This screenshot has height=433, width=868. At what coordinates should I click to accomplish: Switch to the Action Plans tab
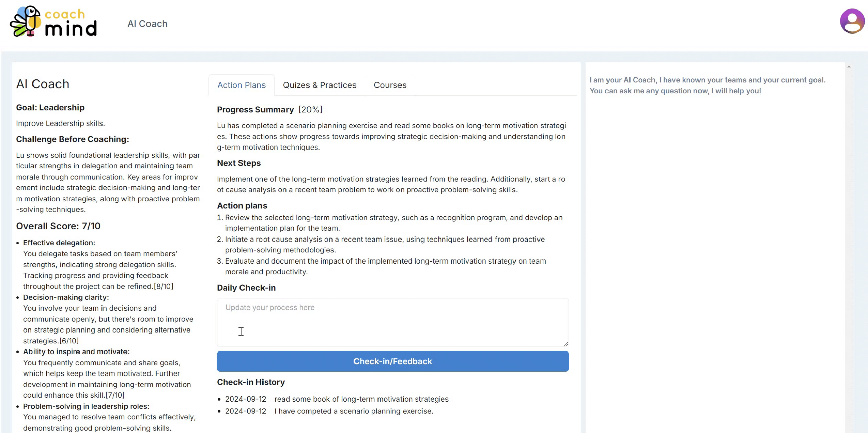[242, 85]
